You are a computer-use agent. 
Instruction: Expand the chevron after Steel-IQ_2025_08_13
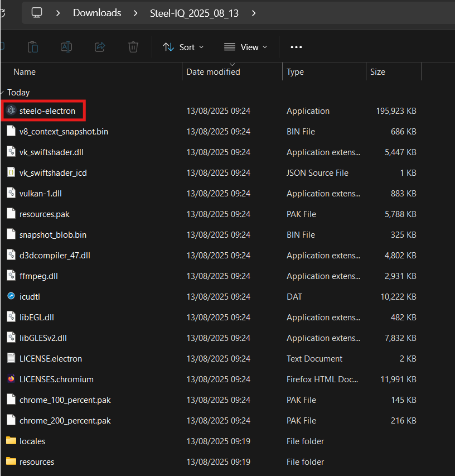coord(254,13)
